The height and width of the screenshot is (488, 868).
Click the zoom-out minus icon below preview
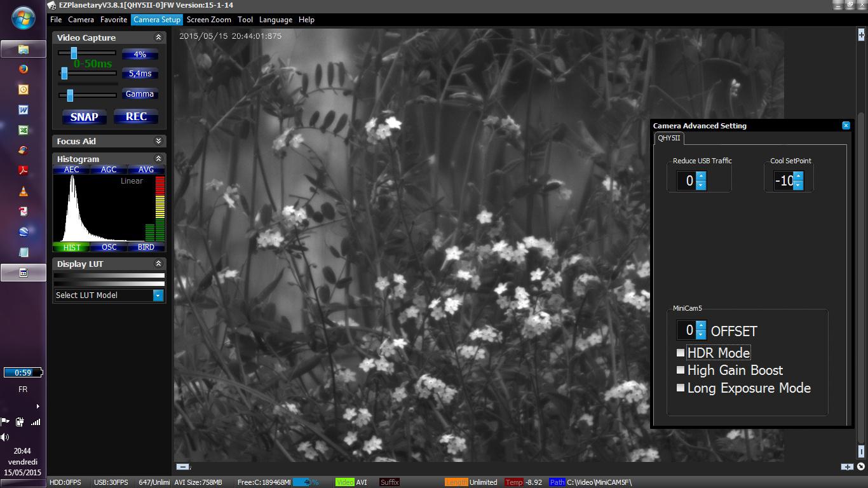coord(182,467)
